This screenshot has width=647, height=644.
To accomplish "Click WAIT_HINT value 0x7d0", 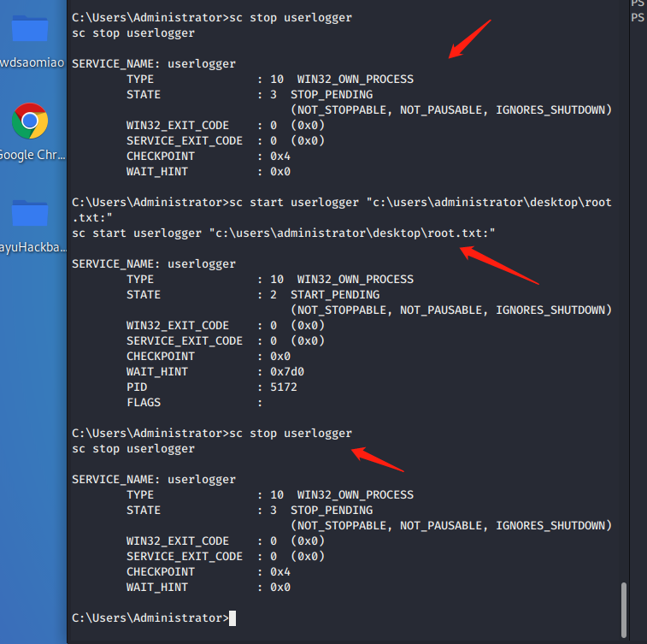I will pos(287,371).
